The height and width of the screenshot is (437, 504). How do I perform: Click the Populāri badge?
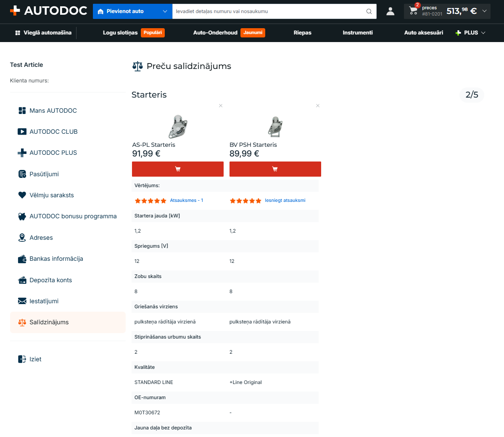[x=153, y=33]
